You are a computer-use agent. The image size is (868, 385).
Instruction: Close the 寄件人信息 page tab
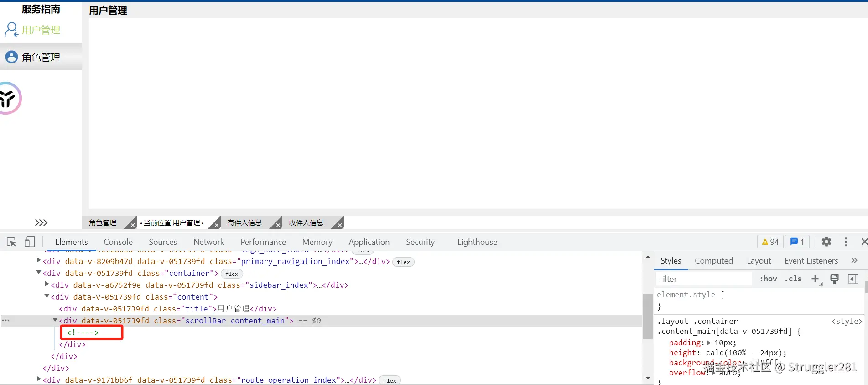click(278, 225)
